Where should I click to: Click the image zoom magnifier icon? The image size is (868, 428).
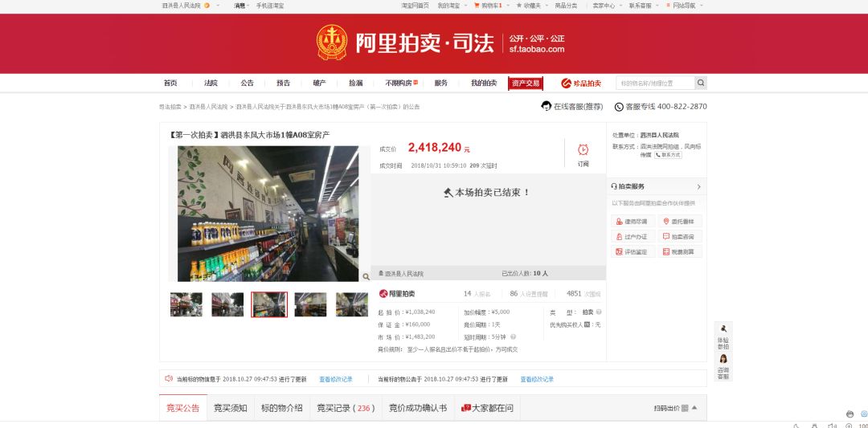pyautogui.click(x=366, y=276)
